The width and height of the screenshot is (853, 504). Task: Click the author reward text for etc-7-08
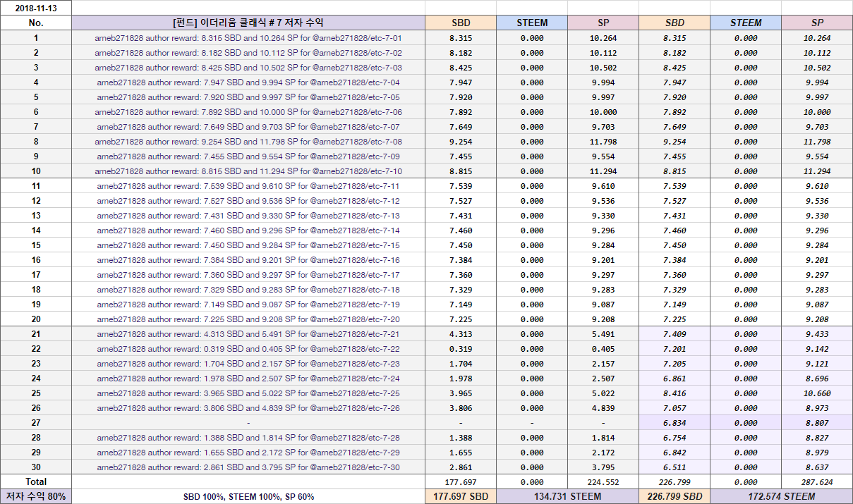pos(248,142)
